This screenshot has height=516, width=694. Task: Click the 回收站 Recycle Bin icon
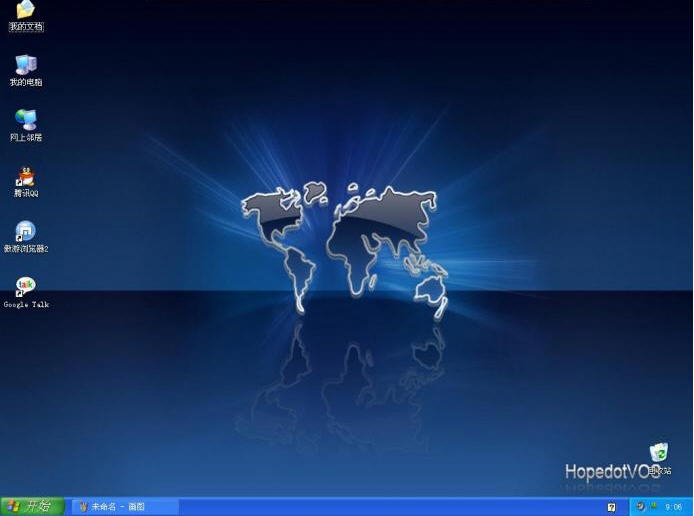point(658,454)
